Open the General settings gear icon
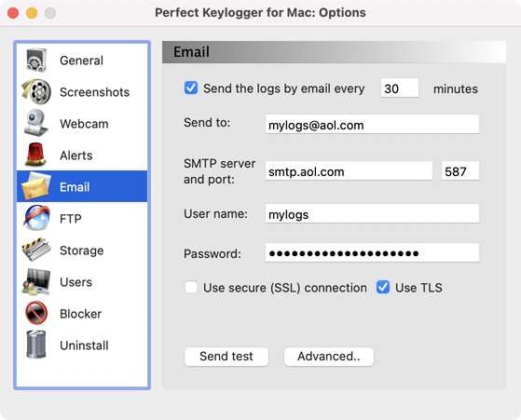This screenshot has height=420, width=521. [36, 61]
